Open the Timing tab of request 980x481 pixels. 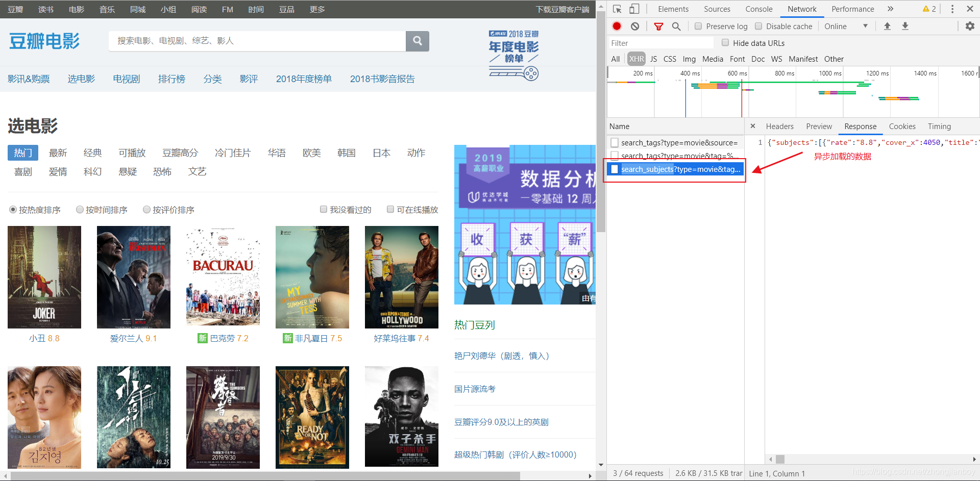coord(939,126)
